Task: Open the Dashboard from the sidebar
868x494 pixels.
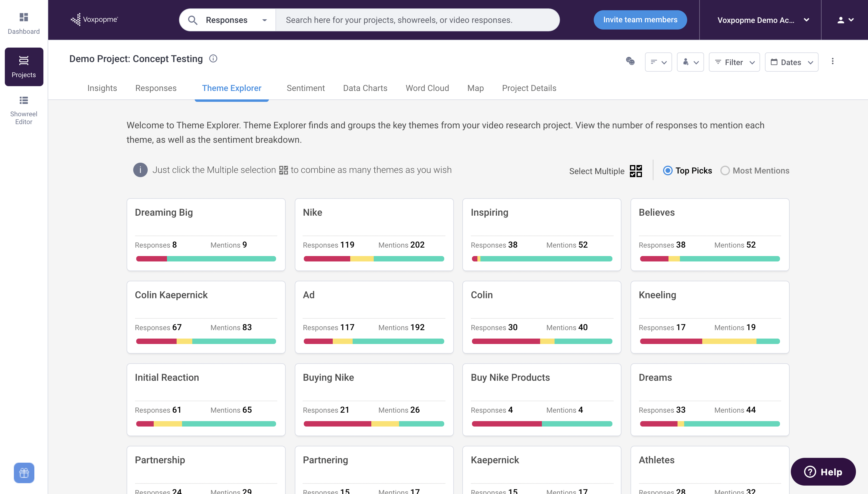Action: pos(24,23)
